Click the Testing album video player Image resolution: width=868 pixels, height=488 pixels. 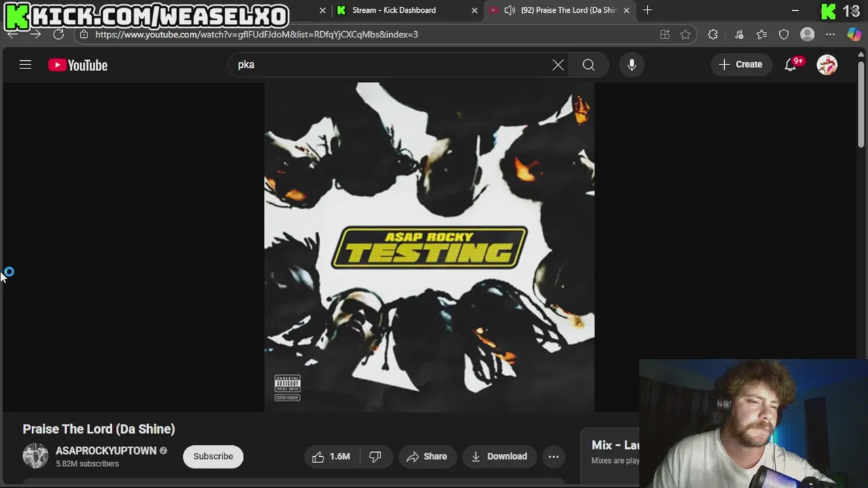(429, 247)
